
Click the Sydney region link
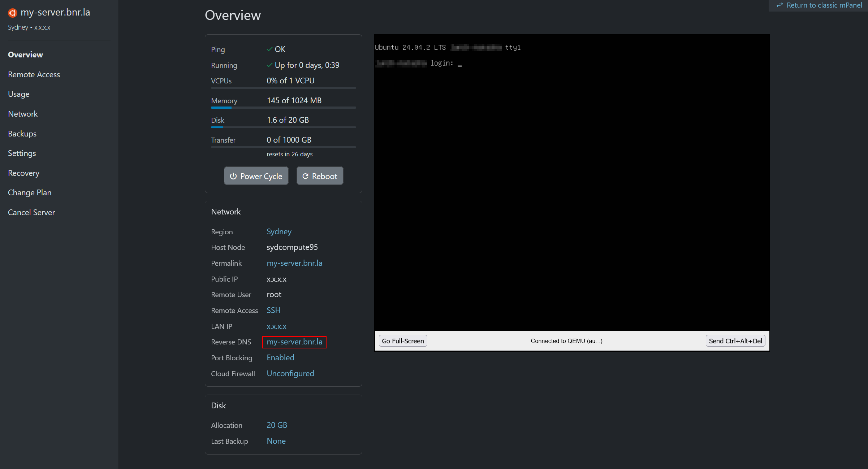click(x=279, y=231)
